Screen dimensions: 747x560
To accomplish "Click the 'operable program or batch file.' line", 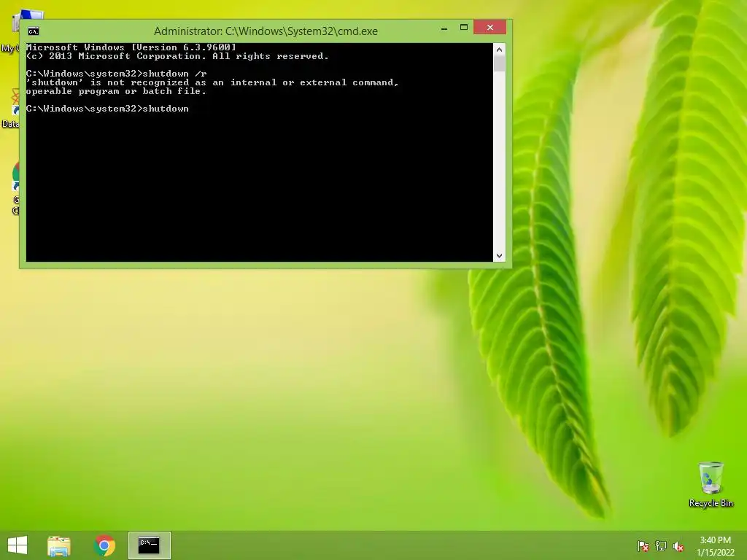I will (116, 91).
